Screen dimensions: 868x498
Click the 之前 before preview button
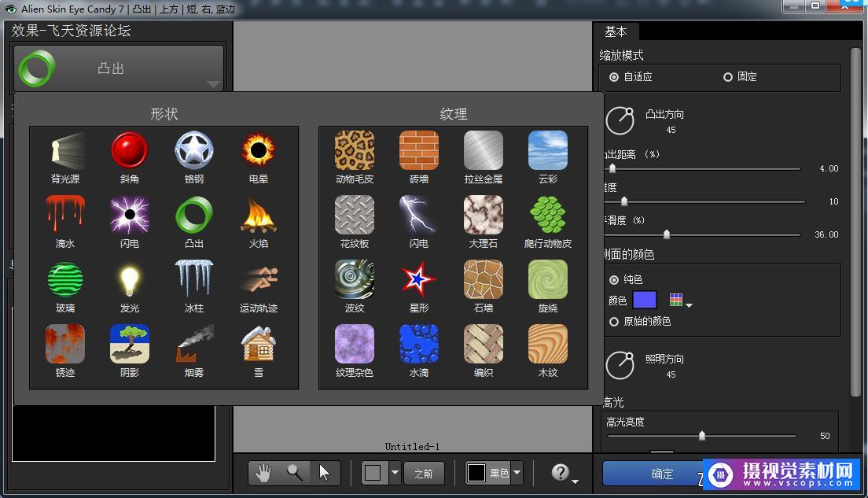click(424, 474)
